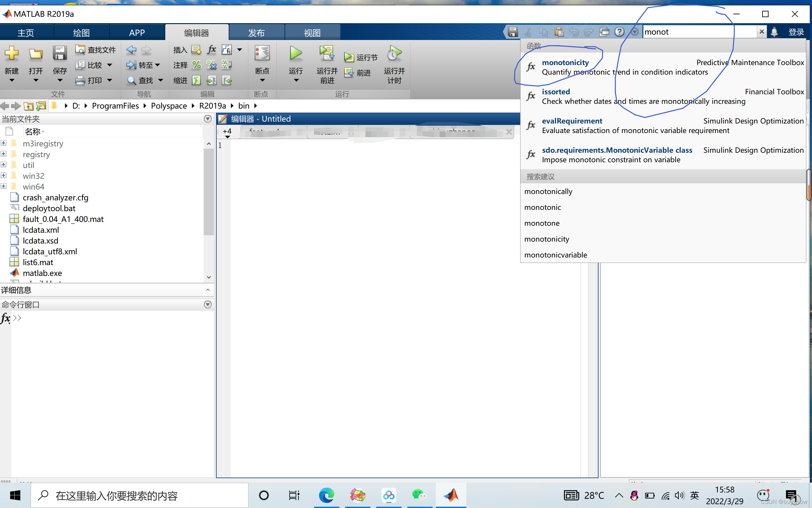The image size is (812, 508).
Task: Click the browse for folder icon
Action: [x=41, y=106]
